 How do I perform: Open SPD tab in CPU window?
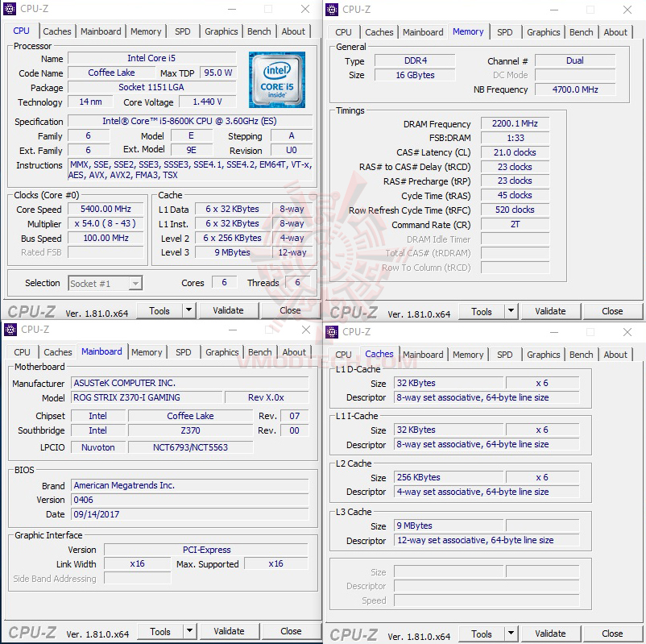(x=183, y=31)
